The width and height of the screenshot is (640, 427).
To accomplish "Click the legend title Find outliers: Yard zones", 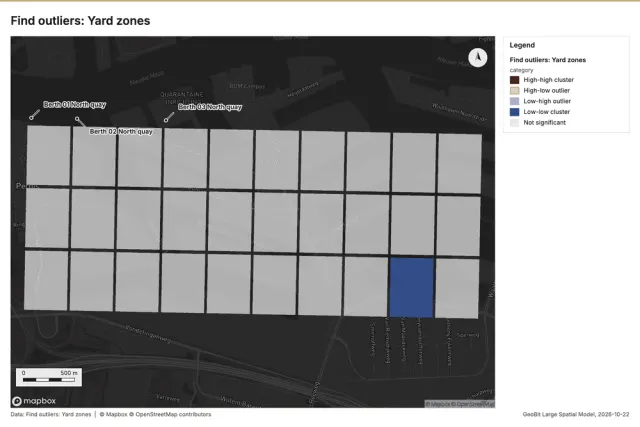I will (548, 60).
